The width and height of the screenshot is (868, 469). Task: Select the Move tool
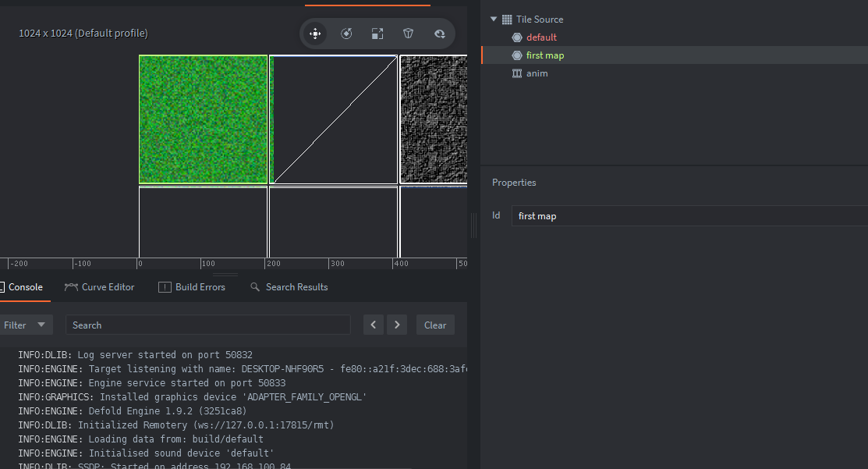(315, 34)
